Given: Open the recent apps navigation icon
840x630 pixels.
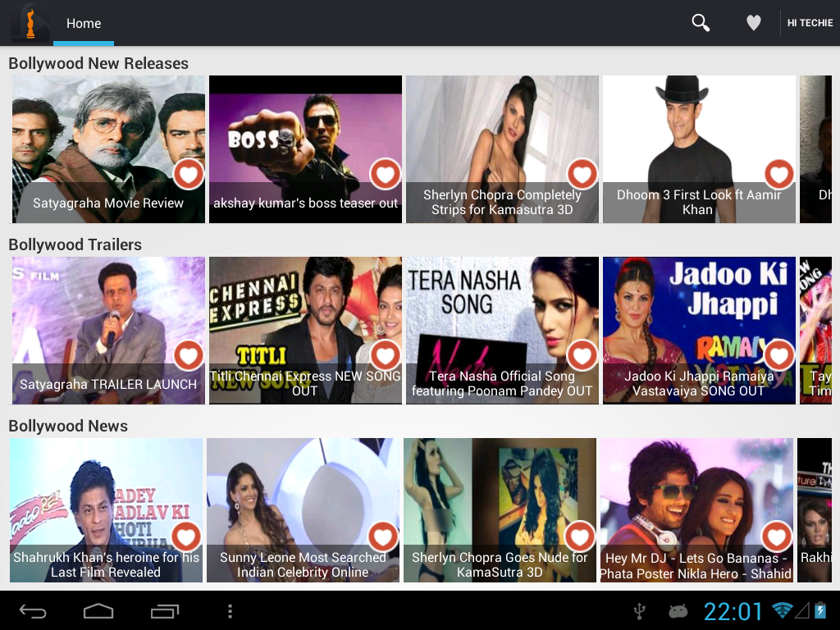Looking at the screenshot, I should [164, 610].
